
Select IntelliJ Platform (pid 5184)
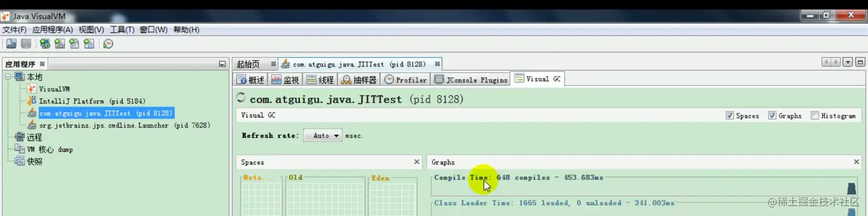pyautogui.click(x=92, y=101)
